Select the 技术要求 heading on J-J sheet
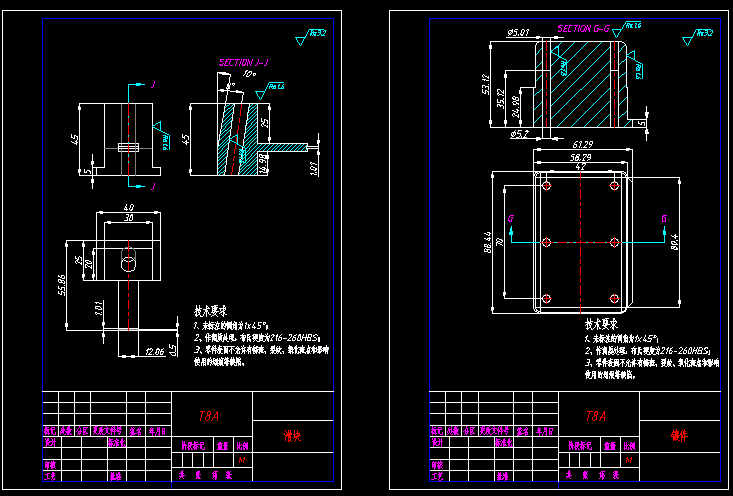The image size is (733, 496). click(210, 311)
